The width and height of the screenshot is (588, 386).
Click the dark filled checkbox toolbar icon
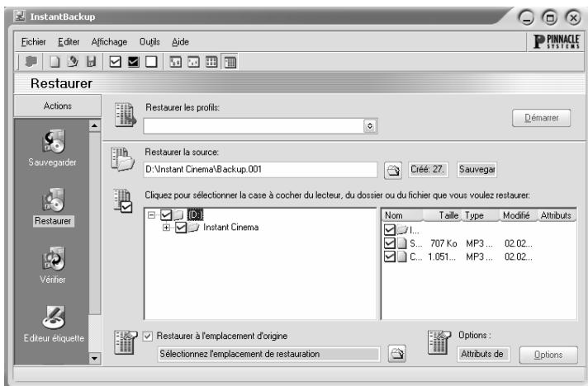click(x=133, y=61)
